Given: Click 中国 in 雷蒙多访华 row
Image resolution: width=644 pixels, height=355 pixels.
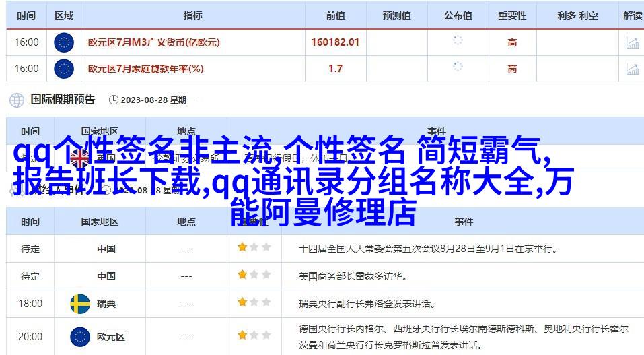Looking at the screenshot, I should (106, 276).
